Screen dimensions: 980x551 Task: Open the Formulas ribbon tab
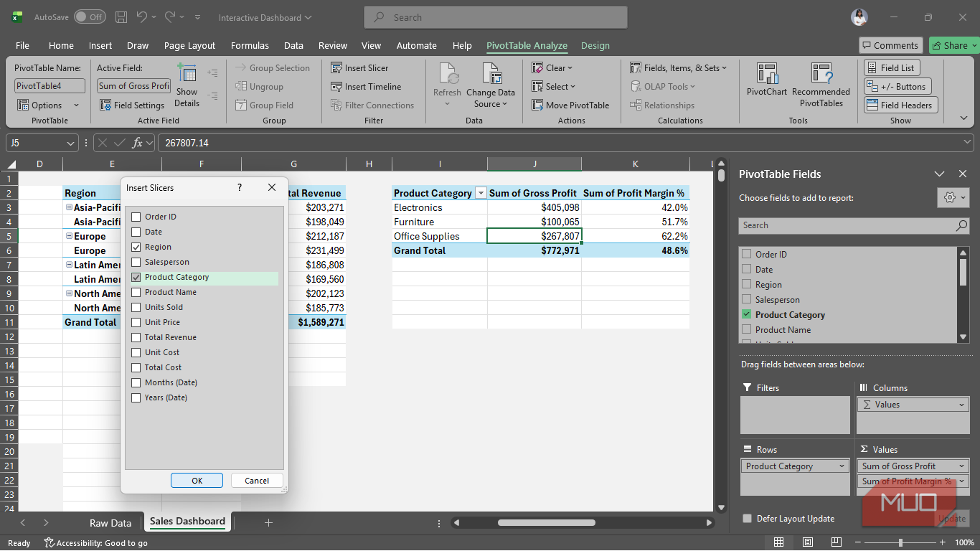click(x=250, y=45)
